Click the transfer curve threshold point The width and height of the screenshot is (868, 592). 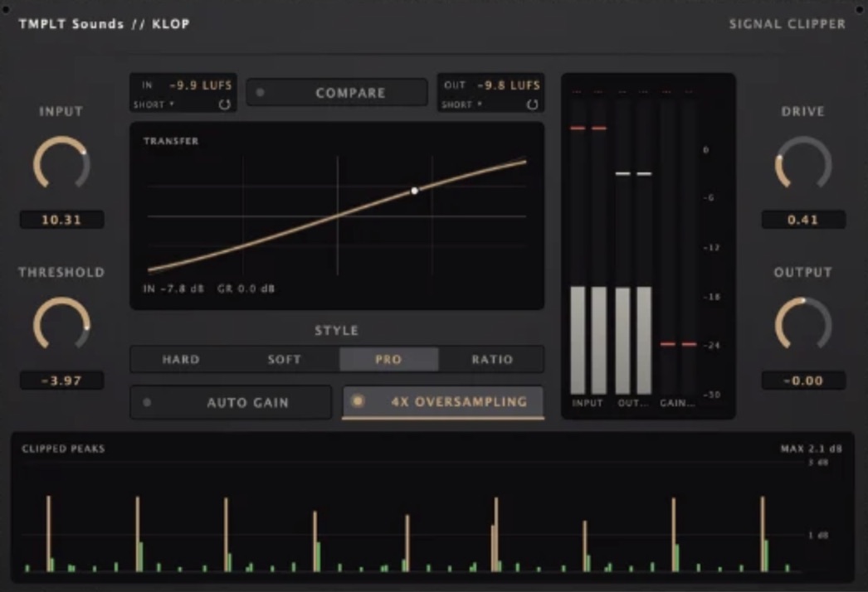point(415,191)
